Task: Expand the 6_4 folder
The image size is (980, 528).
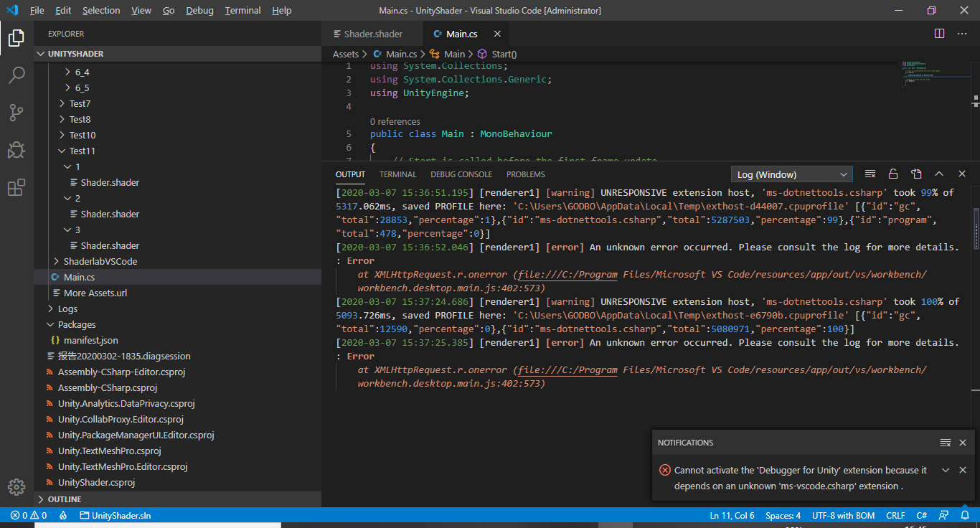Action: pyautogui.click(x=178, y=72)
